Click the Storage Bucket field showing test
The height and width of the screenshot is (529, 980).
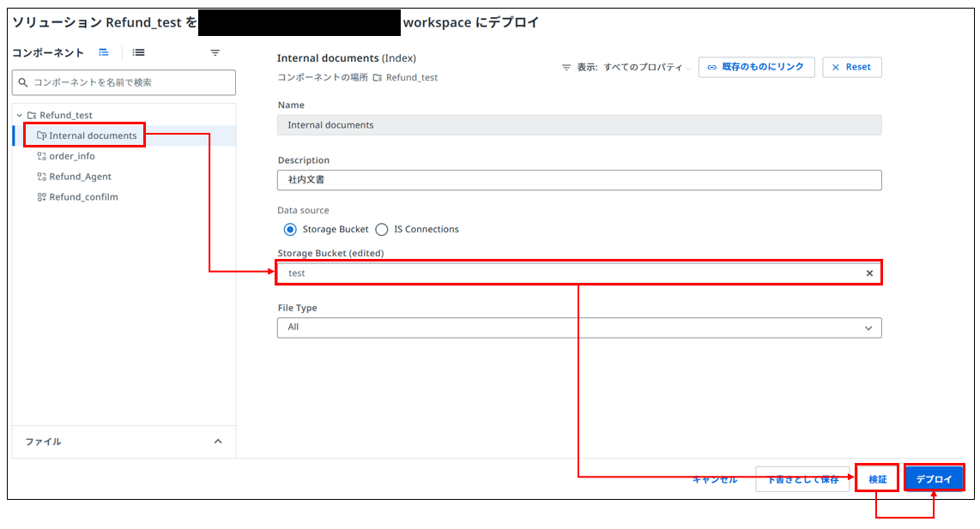[x=579, y=273]
